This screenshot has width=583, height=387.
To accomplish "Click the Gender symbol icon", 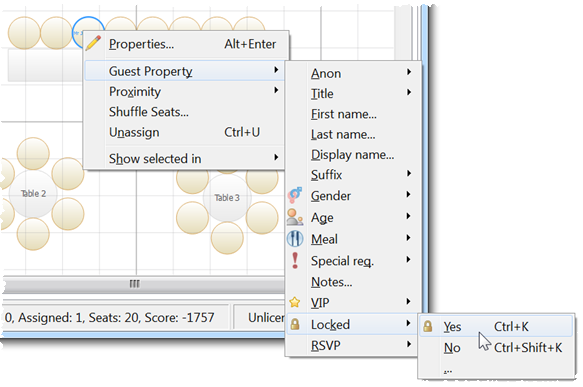I will pyautogui.click(x=295, y=195).
